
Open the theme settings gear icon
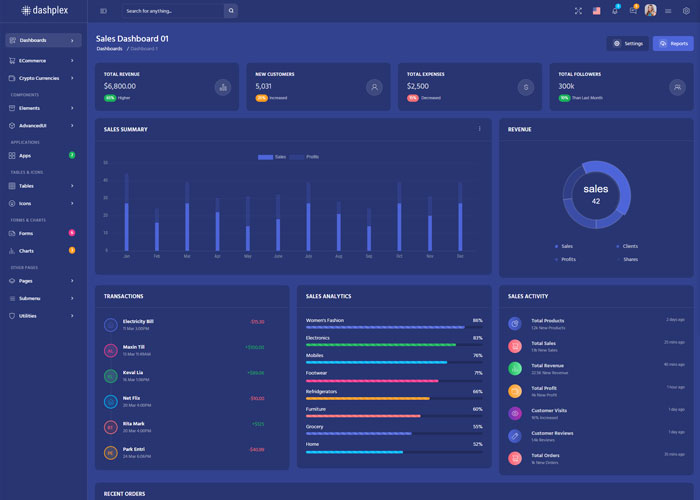(686, 11)
